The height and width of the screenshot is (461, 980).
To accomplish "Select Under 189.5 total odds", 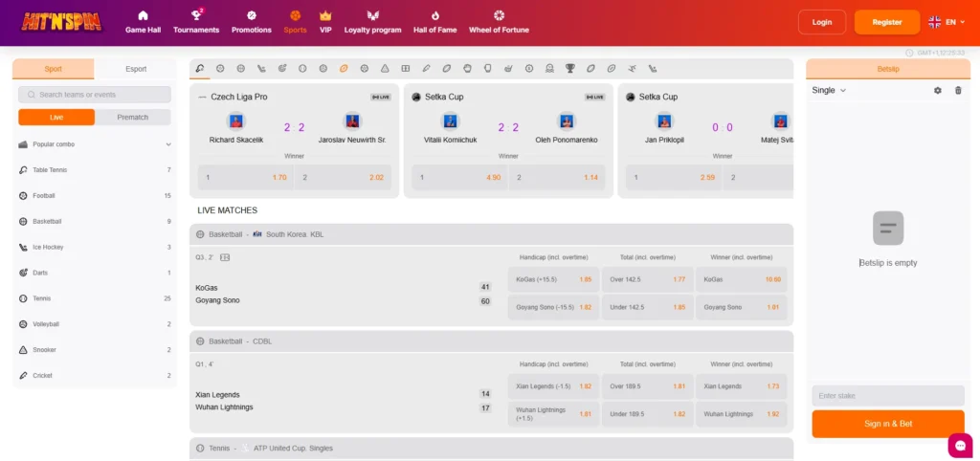I will (x=648, y=414).
